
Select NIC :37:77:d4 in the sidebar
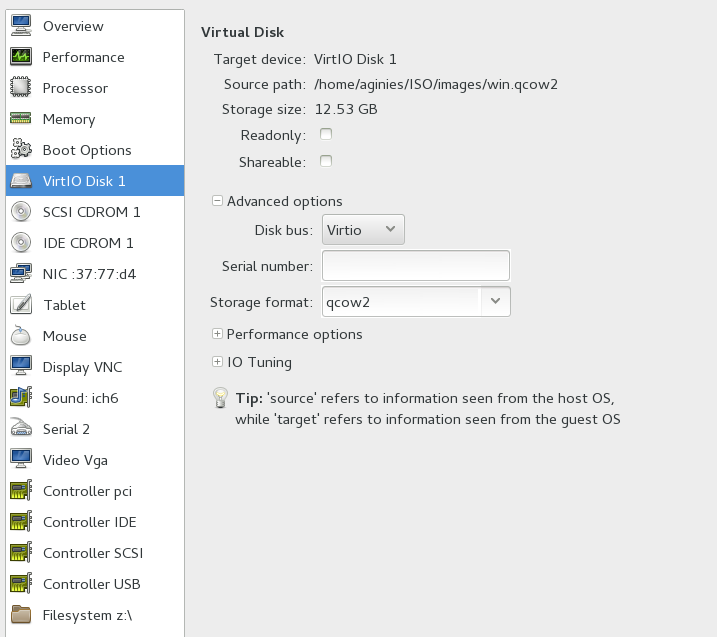89,274
